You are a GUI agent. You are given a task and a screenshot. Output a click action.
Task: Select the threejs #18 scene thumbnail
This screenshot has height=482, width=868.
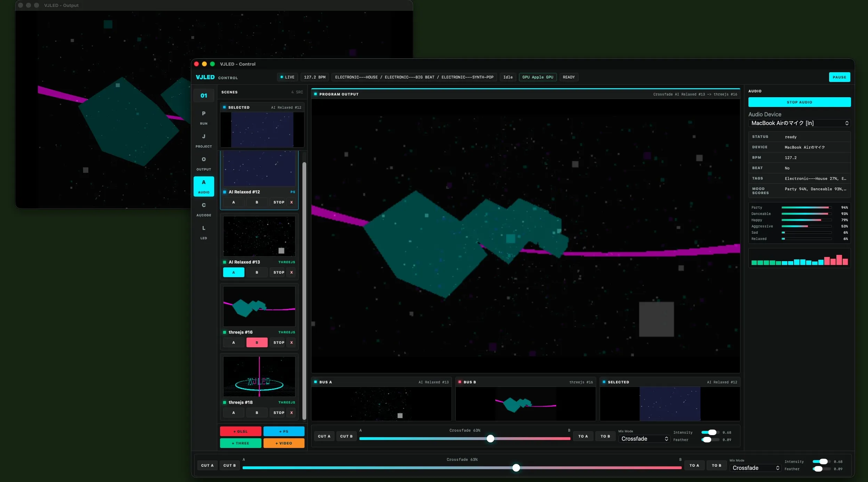pyautogui.click(x=259, y=376)
